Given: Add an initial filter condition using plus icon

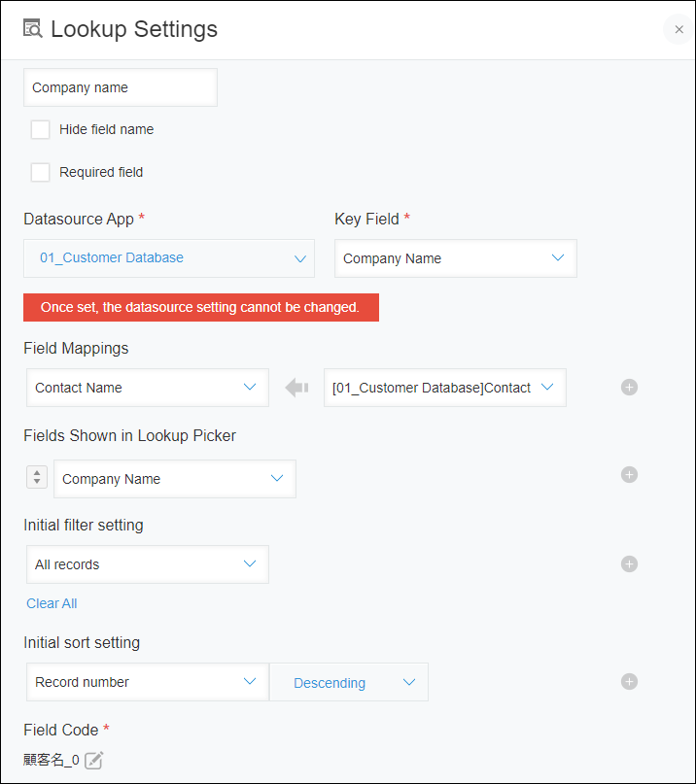Looking at the screenshot, I should pos(629,563).
